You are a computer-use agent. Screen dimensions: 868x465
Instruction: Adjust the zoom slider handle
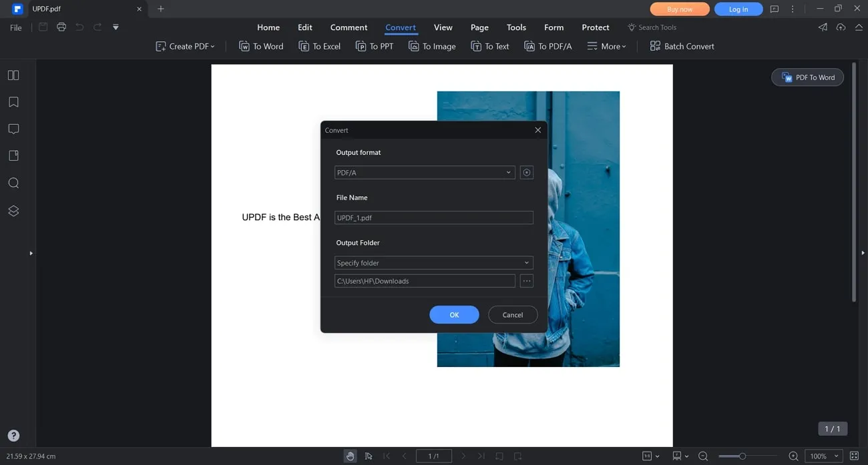click(742, 456)
